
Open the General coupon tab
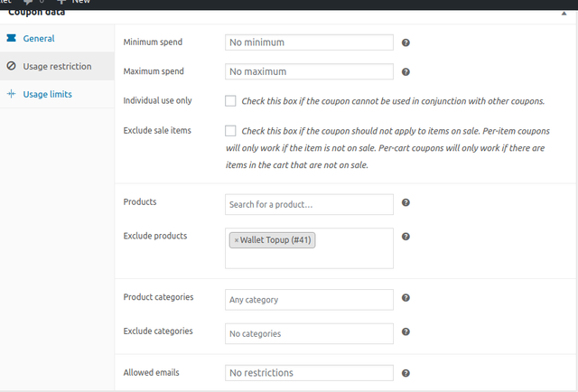click(x=39, y=38)
